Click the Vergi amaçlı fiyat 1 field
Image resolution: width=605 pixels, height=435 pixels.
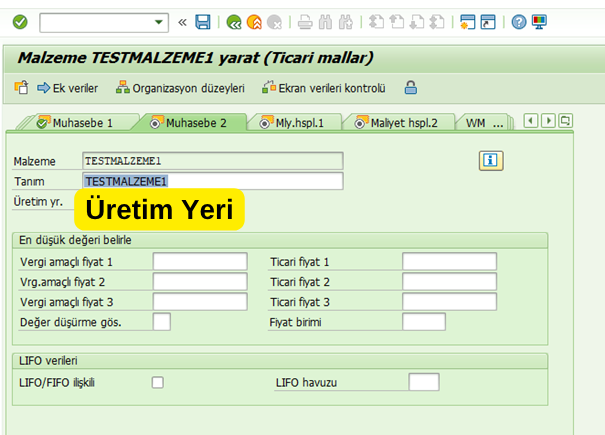pos(199,261)
